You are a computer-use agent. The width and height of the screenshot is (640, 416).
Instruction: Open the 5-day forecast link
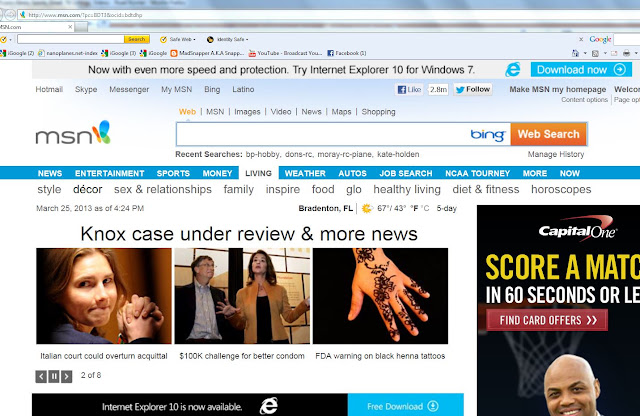[x=447, y=208]
